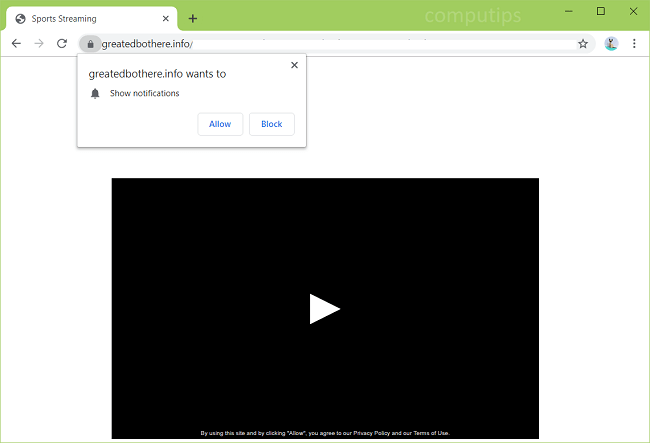Open site info via the lock icon
Image resolution: width=650 pixels, height=443 pixels.
point(90,44)
